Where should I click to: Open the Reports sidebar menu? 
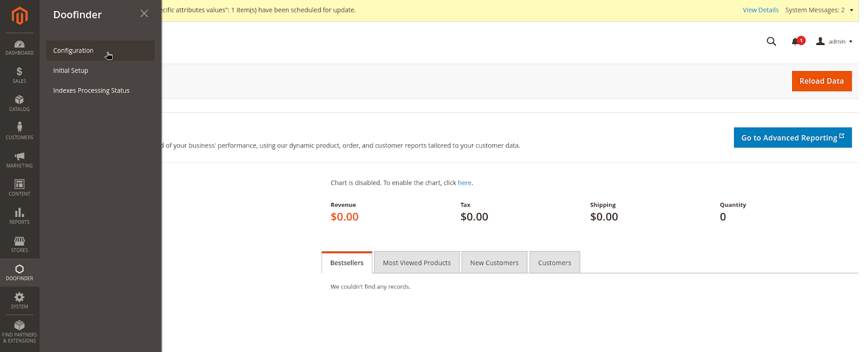[20, 216]
